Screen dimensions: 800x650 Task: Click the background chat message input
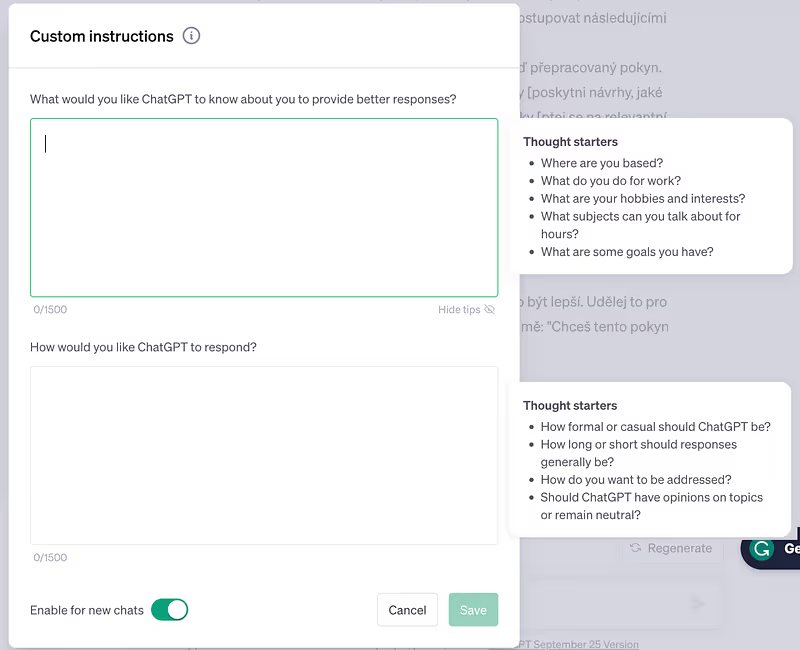620,604
